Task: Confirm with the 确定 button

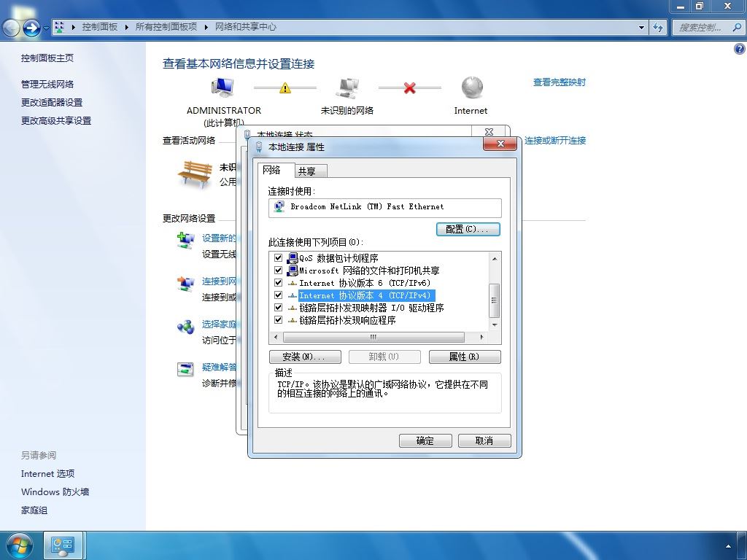Action: (x=425, y=440)
